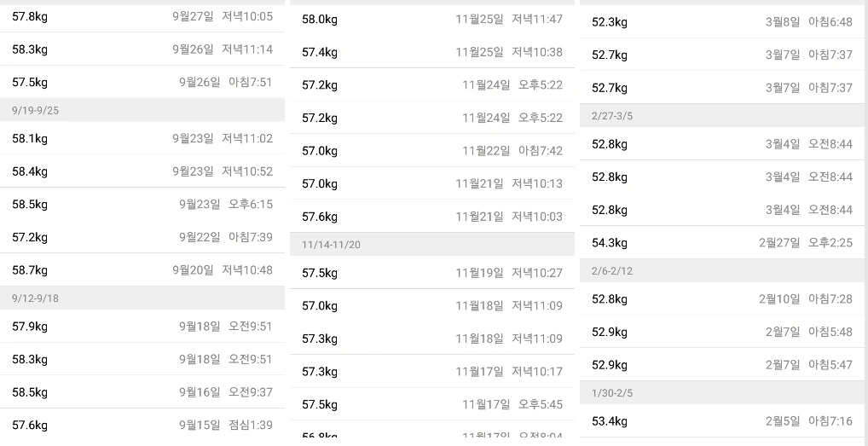Open the 57.6kg entry at 점심1:39
868x446 pixels.
[142, 425]
